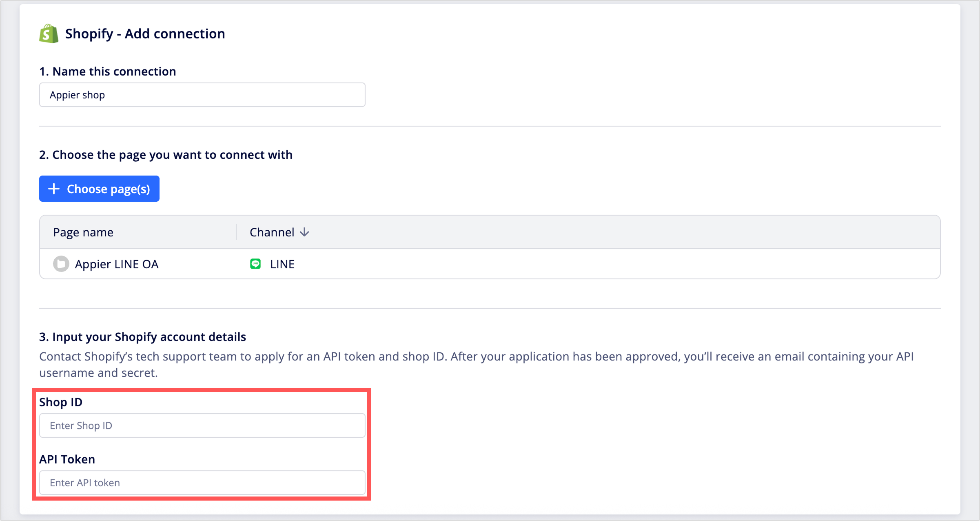The image size is (980, 521).
Task: Click the connection name input field
Action: [x=202, y=95]
